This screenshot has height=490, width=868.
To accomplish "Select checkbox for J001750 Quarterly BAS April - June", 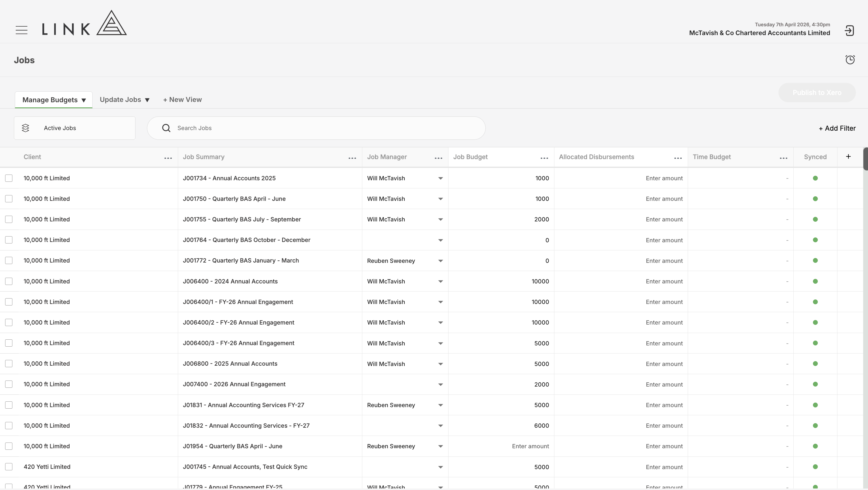I will 9,199.
